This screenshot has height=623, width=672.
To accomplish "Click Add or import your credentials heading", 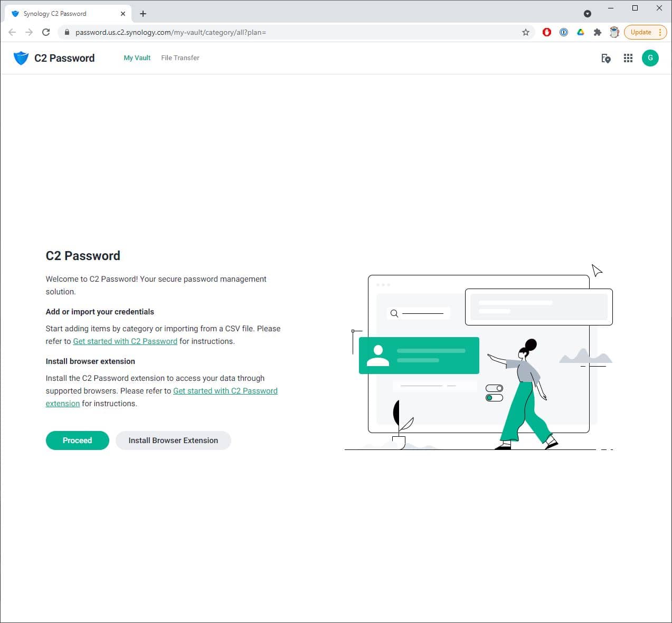I will point(100,312).
